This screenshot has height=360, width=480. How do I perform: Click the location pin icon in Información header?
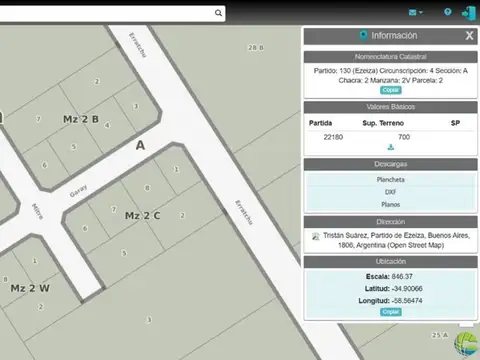[363, 35]
